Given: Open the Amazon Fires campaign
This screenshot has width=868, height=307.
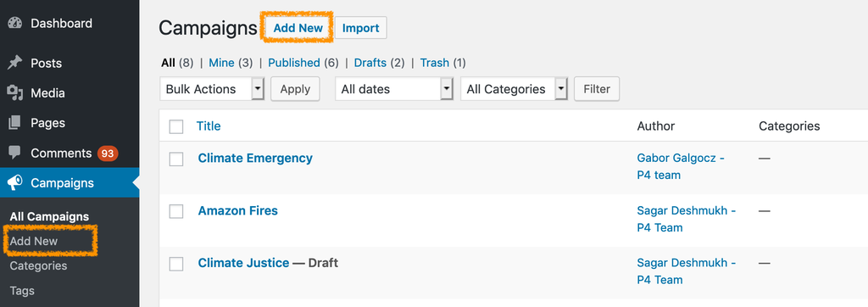Looking at the screenshot, I should [x=238, y=210].
